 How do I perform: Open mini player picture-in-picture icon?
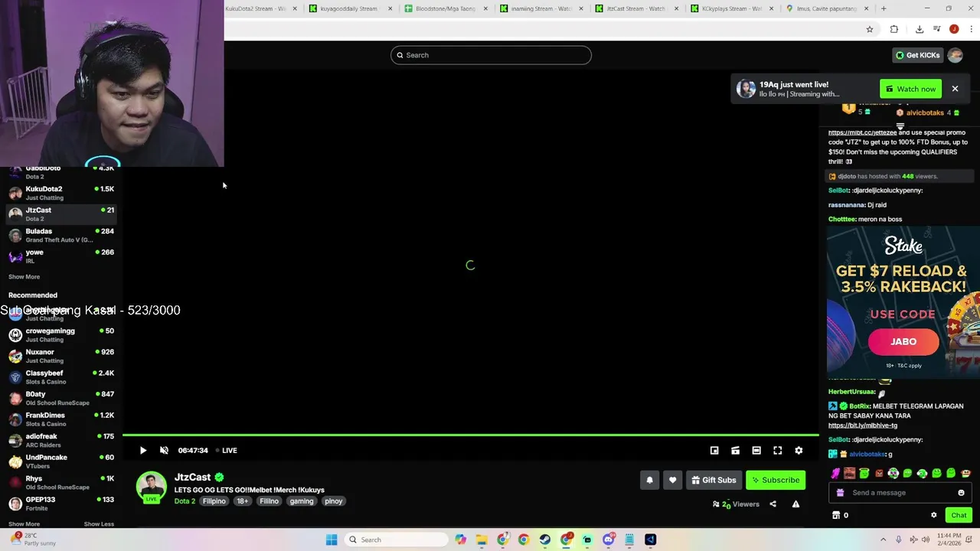(x=714, y=450)
